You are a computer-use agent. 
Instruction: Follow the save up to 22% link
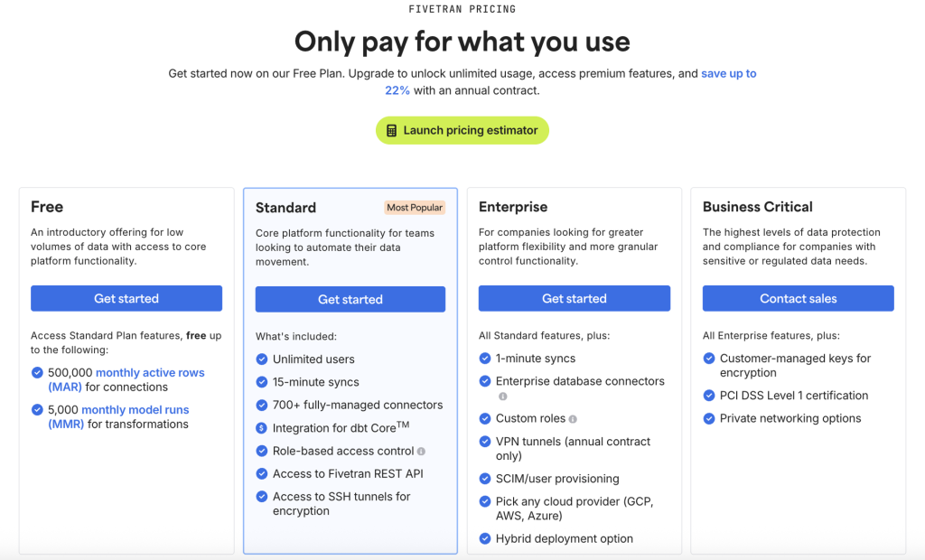tap(728, 73)
